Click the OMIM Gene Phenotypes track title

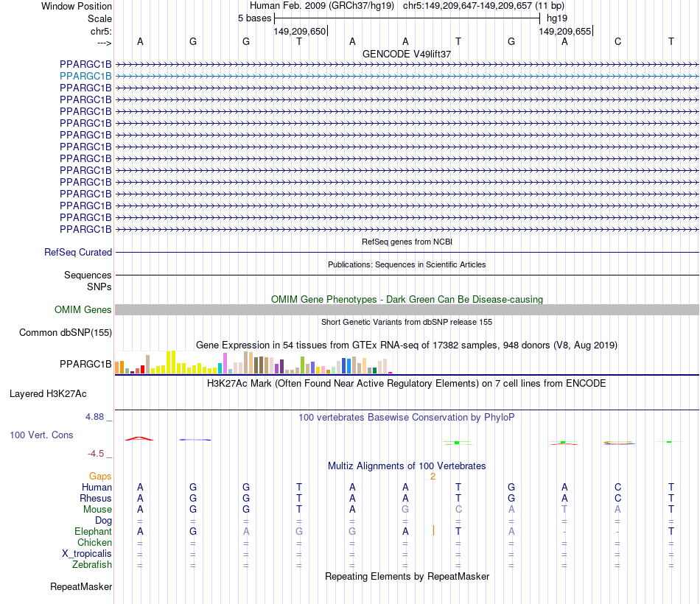coord(407,300)
